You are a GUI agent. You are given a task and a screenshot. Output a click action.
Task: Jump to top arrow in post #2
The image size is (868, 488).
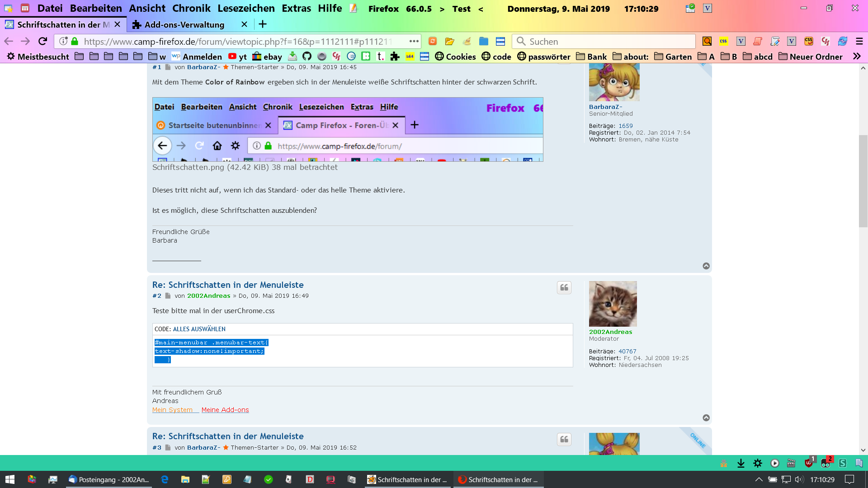point(706,418)
